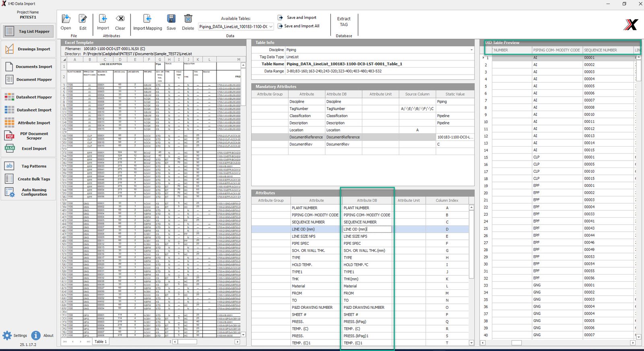Click the Import Mapping icon
644x351 pixels.
tap(147, 19)
